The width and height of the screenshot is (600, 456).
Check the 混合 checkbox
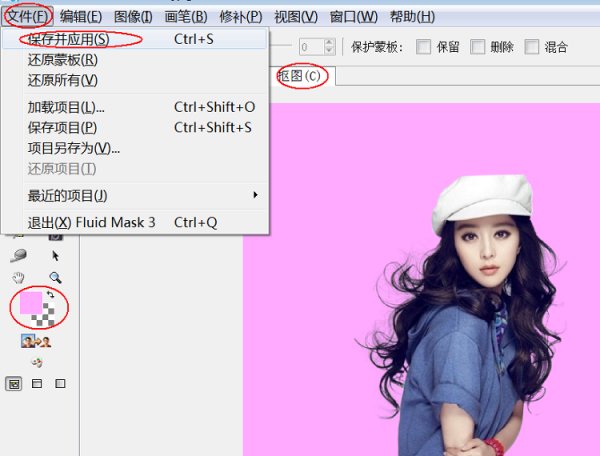(532, 47)
